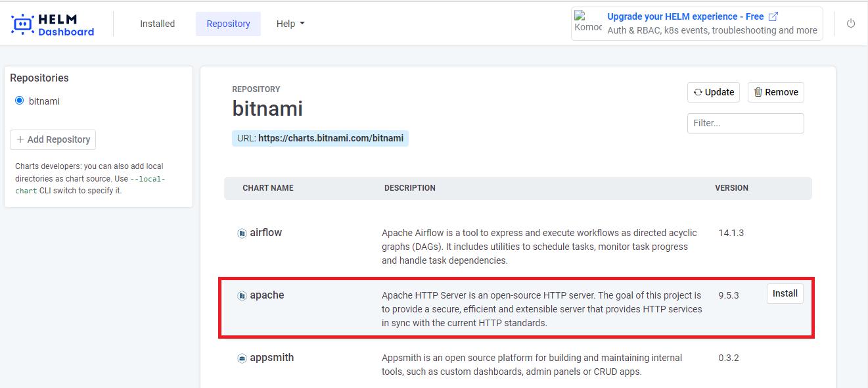
Task: Remove the bitnami repository
Action: click(x=775, y=92)
